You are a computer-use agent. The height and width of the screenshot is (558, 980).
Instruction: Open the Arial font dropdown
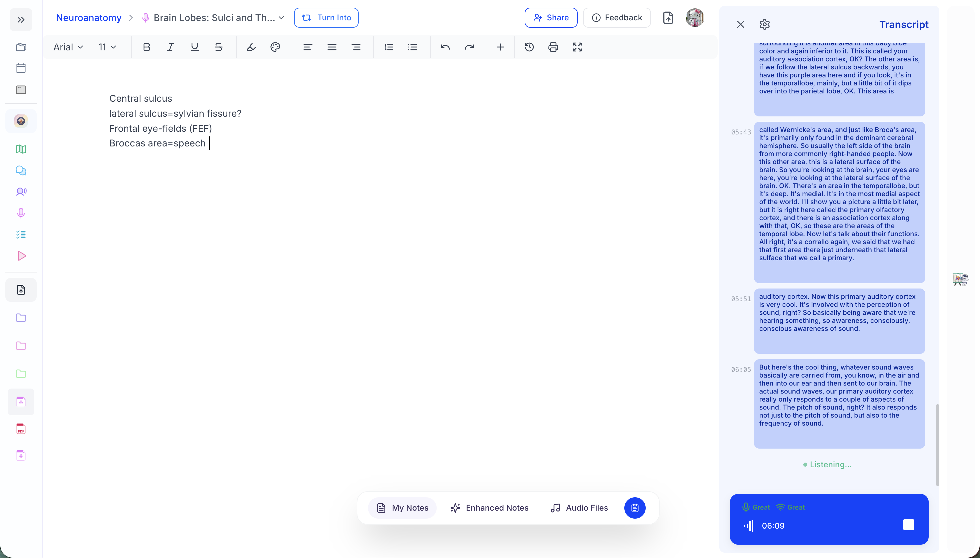68,47
